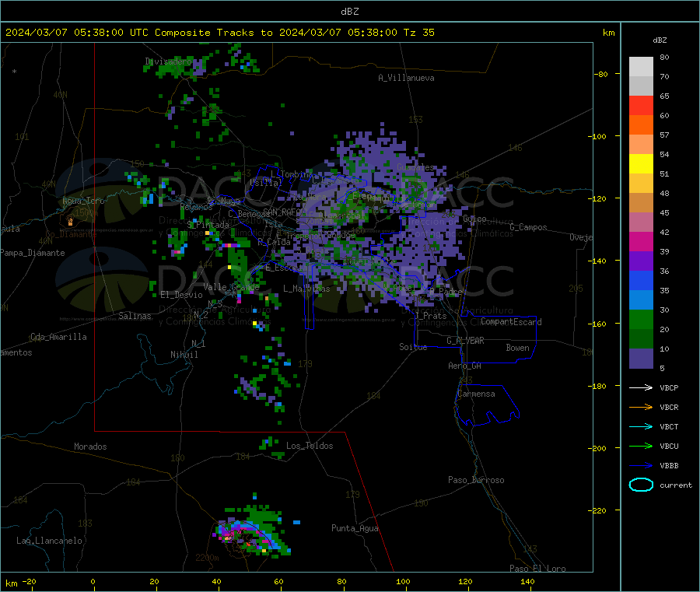The width and height of the screenshot is (700, 592).
Task: Click the 'VBBB' legend label
Action: 669,466
